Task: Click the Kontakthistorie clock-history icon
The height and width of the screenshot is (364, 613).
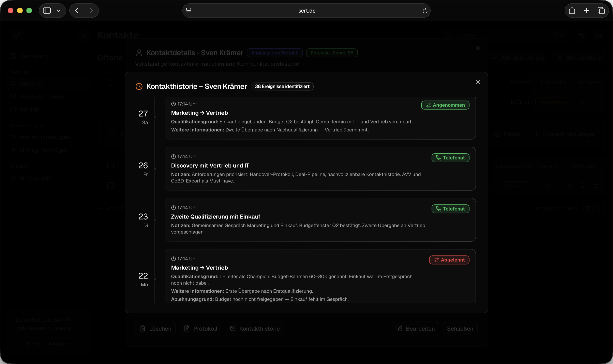Action: pos(139,86)
